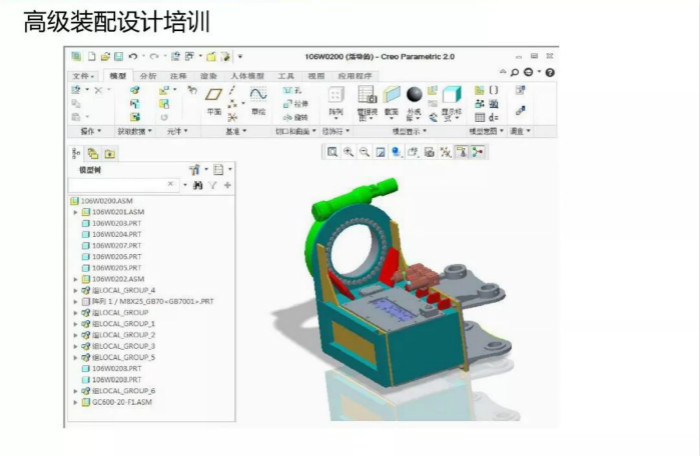
Task: Select 106W0207.PRT in model tree
Action: point(112,246)
